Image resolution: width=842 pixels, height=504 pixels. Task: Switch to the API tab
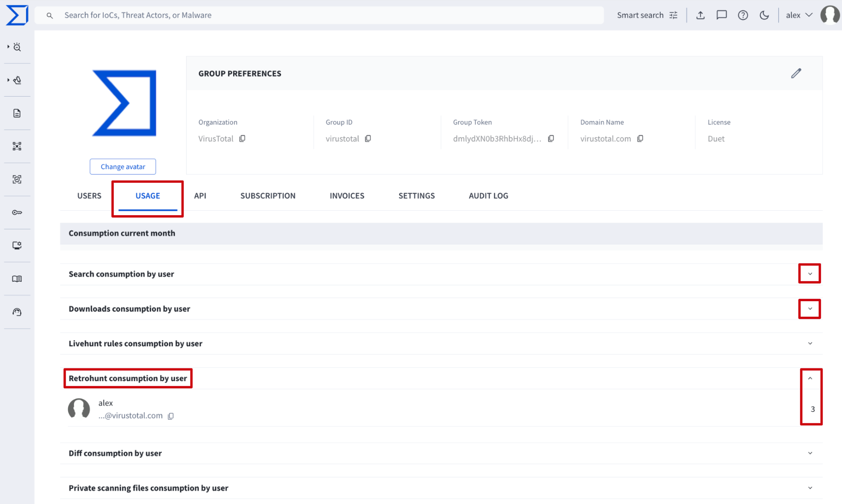(200, 195)
